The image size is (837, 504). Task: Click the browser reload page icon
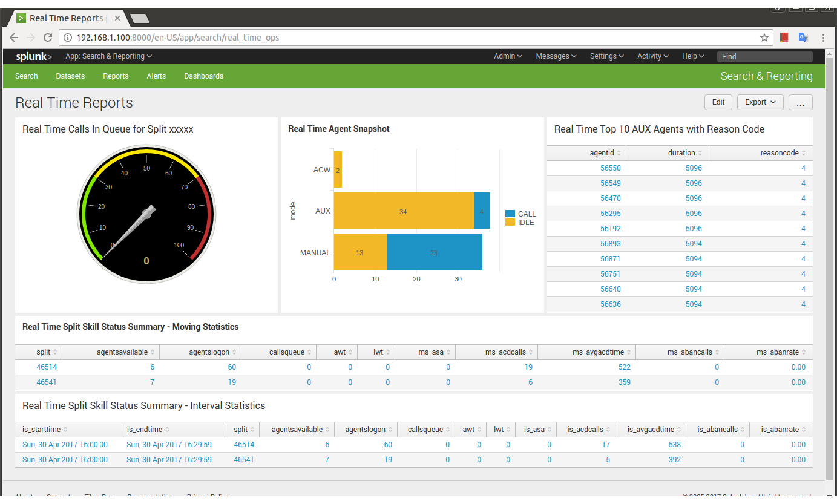tap(48, 38)
